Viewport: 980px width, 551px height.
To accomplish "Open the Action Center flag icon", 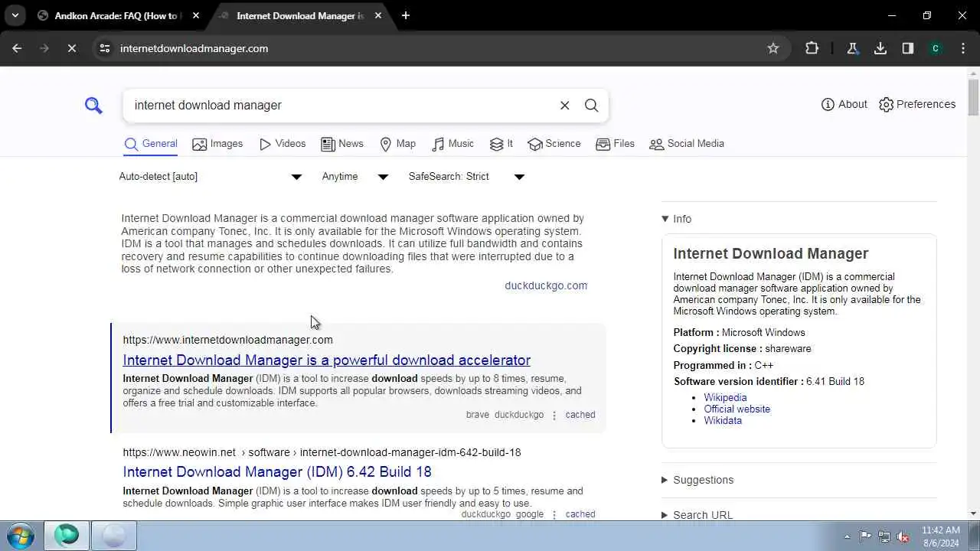I will (865, 536).
